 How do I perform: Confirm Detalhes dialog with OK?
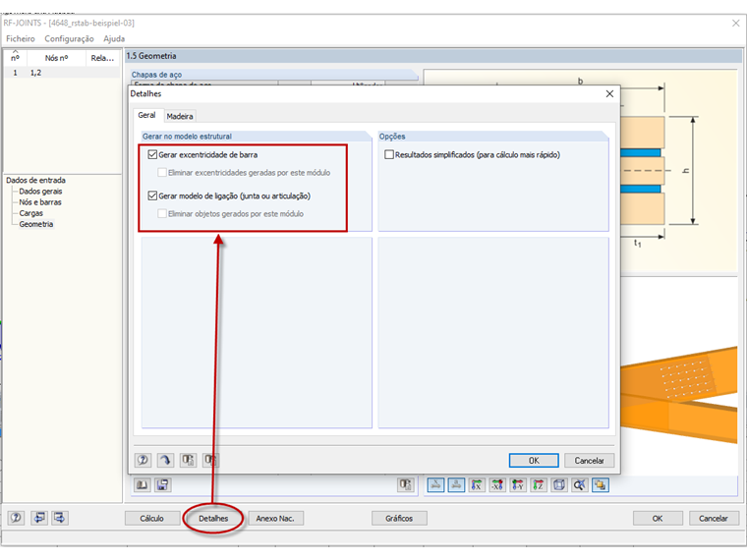pyautogui.click(x=534, y=461)
